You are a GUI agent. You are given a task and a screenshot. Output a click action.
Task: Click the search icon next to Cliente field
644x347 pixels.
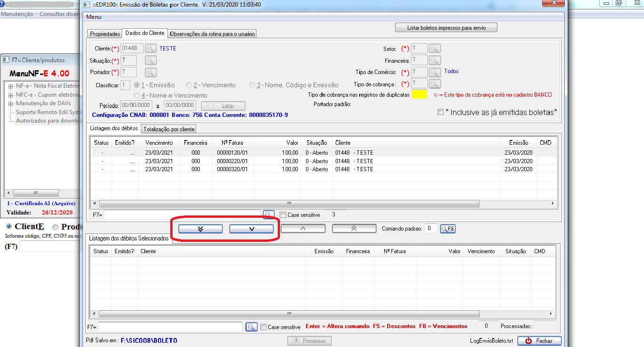(150, 48)
